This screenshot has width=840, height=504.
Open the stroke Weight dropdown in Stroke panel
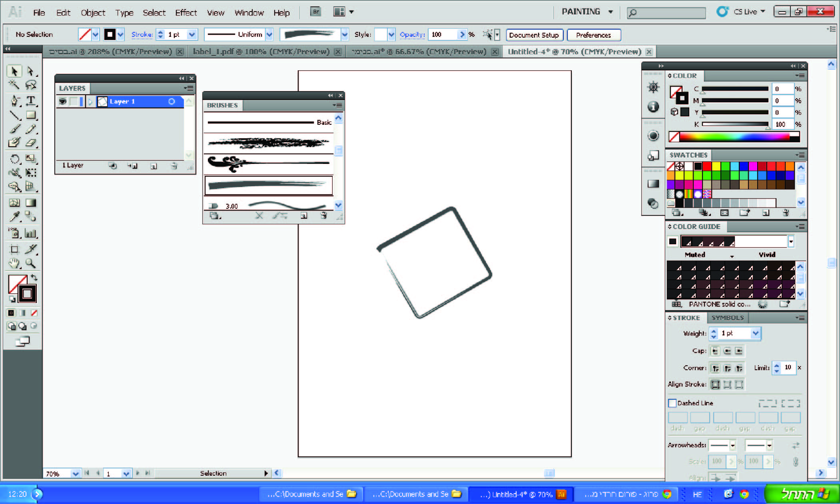click(x=755, y=333)
